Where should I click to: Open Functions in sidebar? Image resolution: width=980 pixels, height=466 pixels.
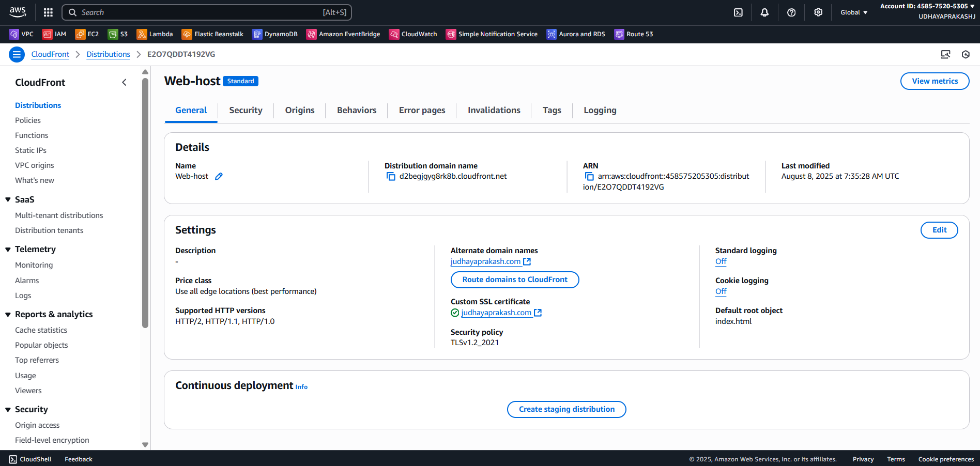[x=32, y=135]
